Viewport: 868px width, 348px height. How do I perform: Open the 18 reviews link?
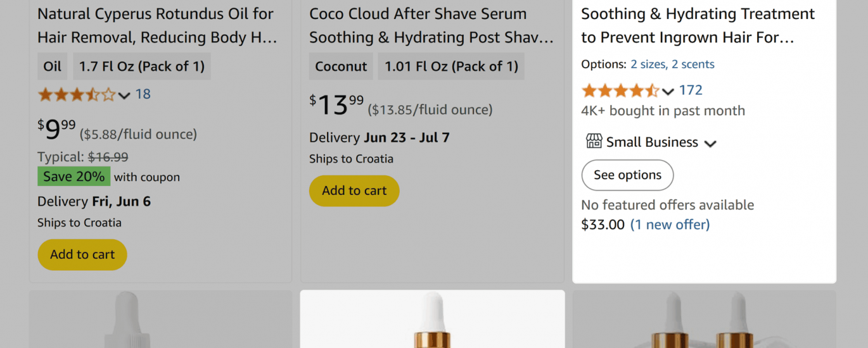tap(143, 94)
